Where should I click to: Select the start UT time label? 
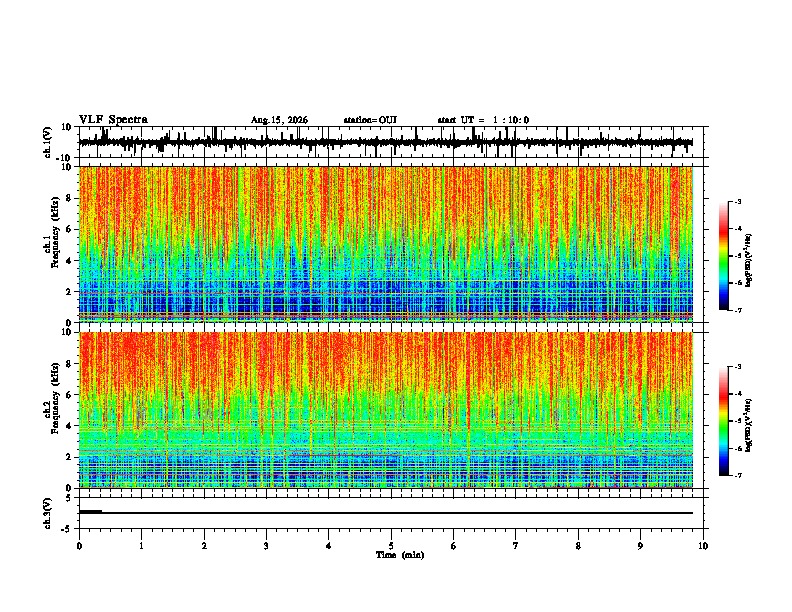tap(483, 120)
